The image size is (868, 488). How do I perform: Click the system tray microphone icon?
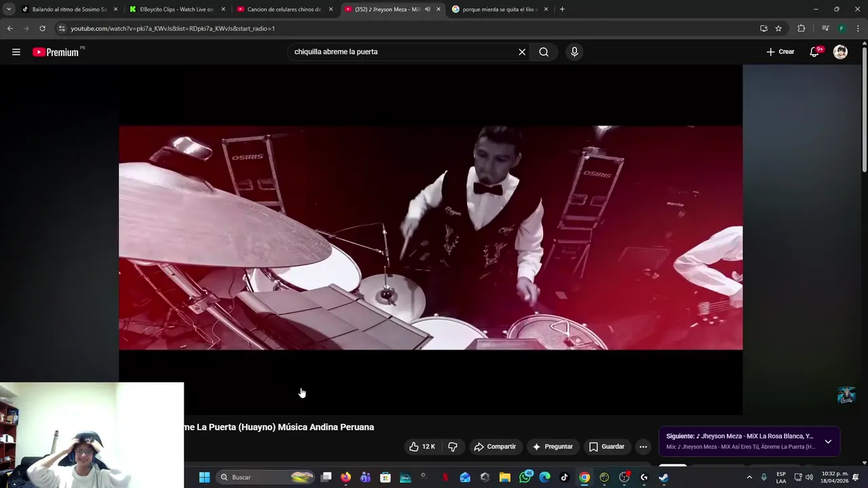(764, 477)
